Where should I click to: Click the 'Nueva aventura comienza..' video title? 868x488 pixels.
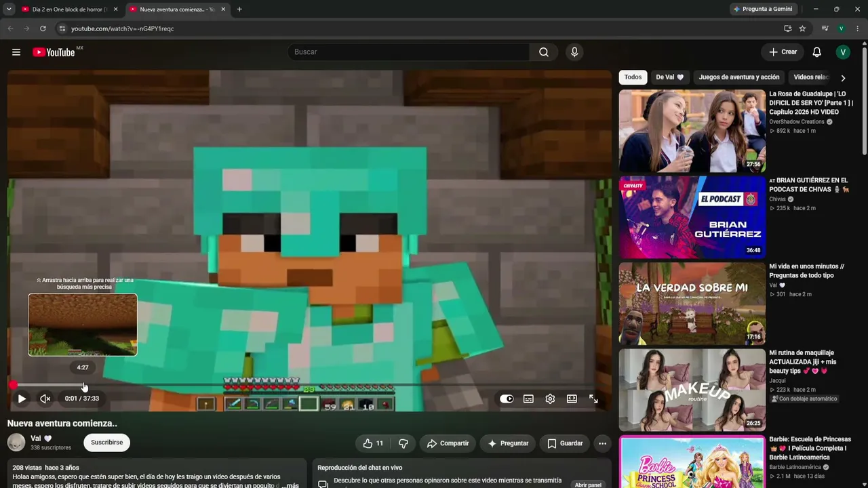62,424
